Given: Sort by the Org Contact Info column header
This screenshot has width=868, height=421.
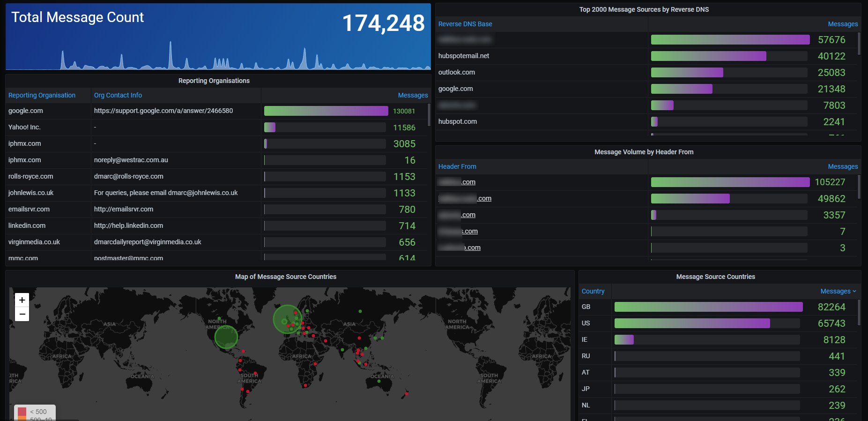Looking at the screenshot, I should coord(118,95).
